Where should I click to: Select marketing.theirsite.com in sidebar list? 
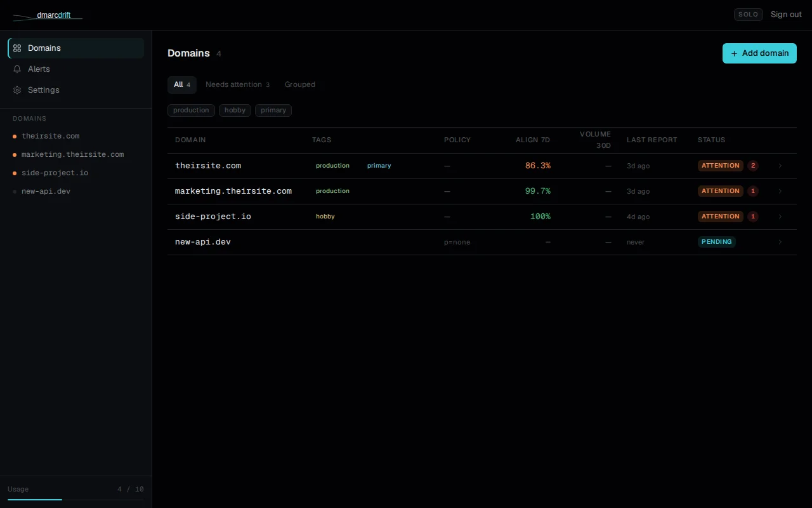coord(76,154)
